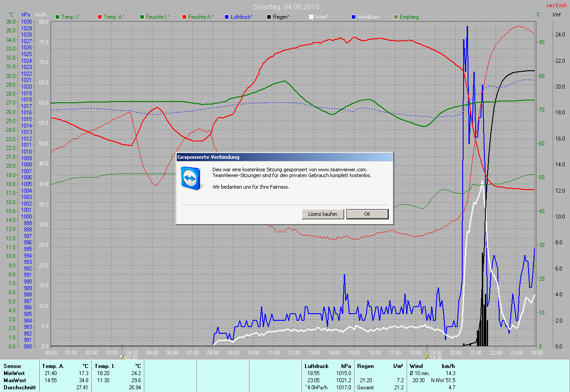The image size is (570, 392).
Task: Click the Temp. A.* legend label
Action: pos(114,17)
